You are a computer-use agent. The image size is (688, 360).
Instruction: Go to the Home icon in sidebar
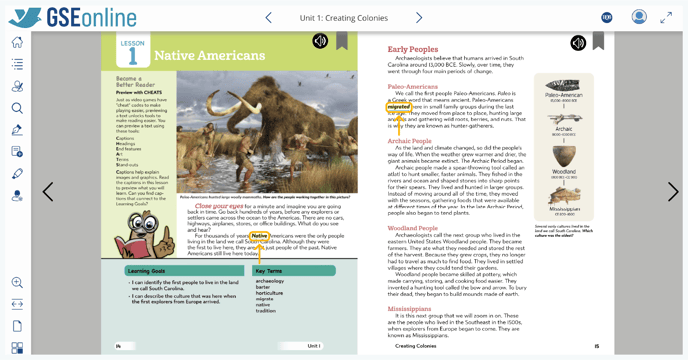[x=17, y=42]
